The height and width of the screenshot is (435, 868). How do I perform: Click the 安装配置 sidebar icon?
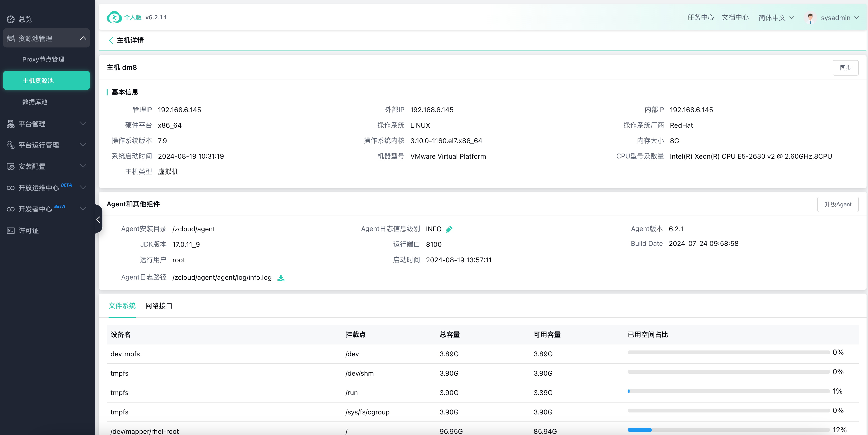coord(11,166)
